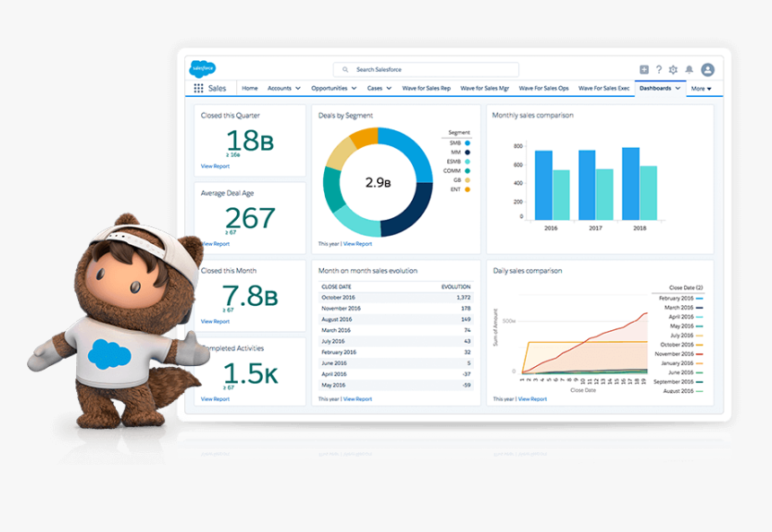Click the ENT segment legend swatch
Image resolution: width=772 pixels, height=532 pixels.
coord(467,189)
